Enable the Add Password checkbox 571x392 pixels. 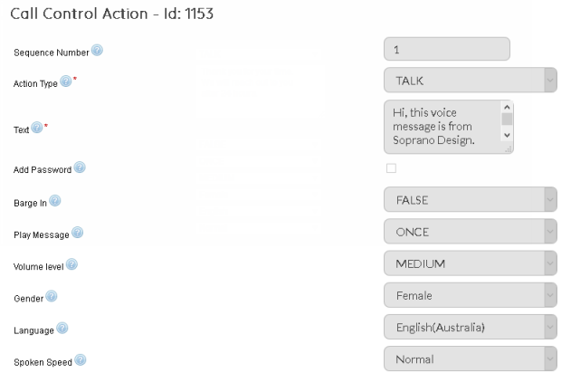coord(391,168)
